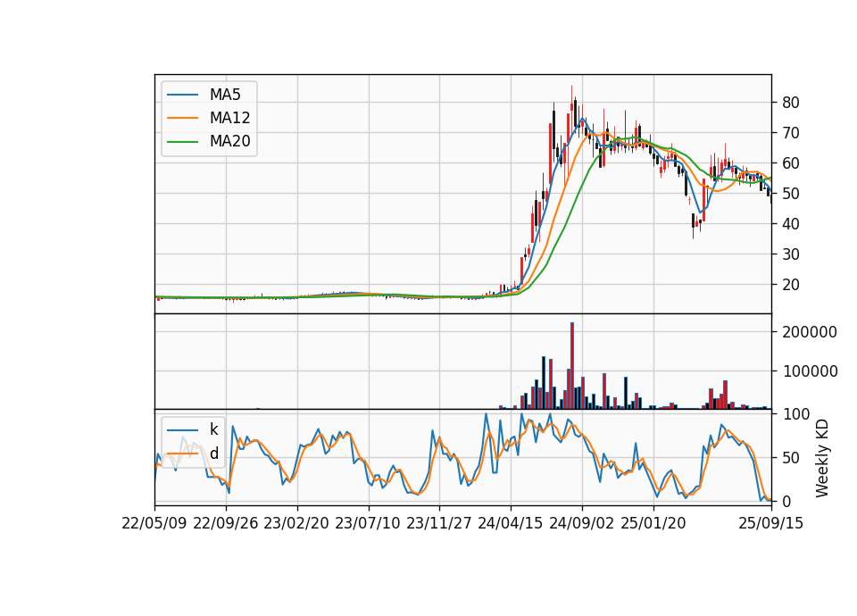Click the blue MA5 legend line sample
Image resolution: width=857 pixels, height=616 pixels.
click(182, 95)
